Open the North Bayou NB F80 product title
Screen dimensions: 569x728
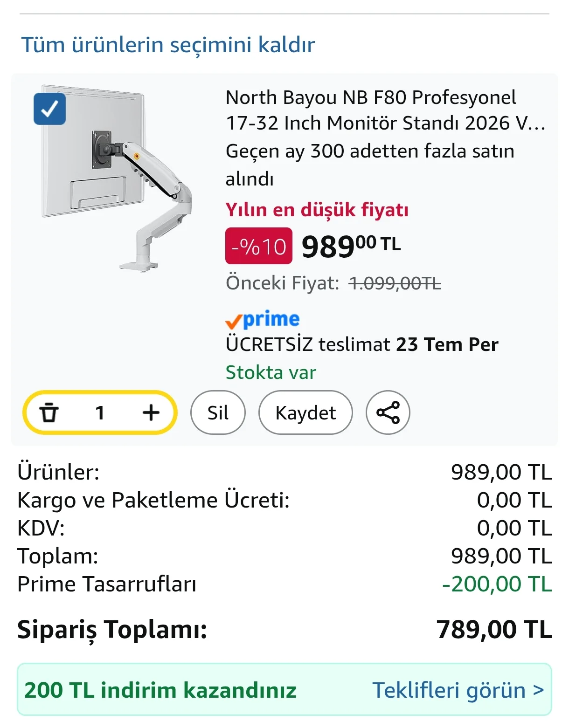click(x=385, y=110)
